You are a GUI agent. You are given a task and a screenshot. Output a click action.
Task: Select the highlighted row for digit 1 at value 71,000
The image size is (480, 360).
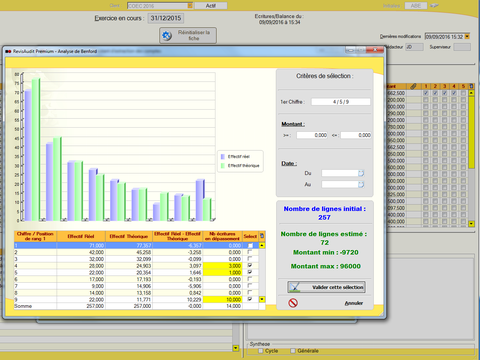(x=136, y=246)
